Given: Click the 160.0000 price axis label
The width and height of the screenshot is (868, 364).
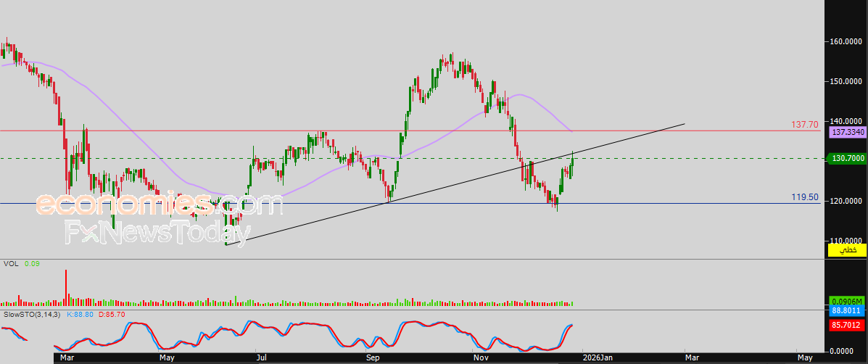Looking at the screenshot, I should pyautogui.click(x=846, y=42).
